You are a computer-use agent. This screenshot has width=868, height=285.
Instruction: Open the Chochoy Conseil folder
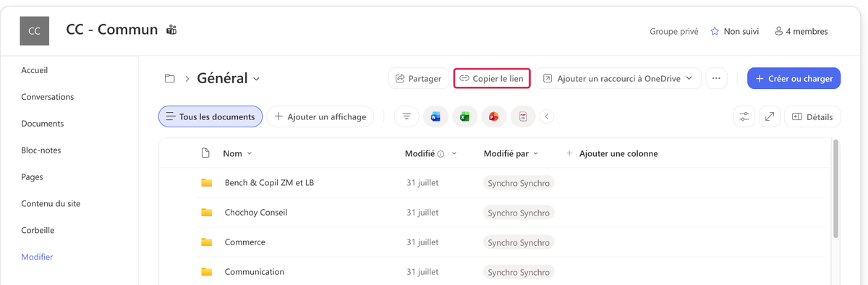click(x=256, y=213)
